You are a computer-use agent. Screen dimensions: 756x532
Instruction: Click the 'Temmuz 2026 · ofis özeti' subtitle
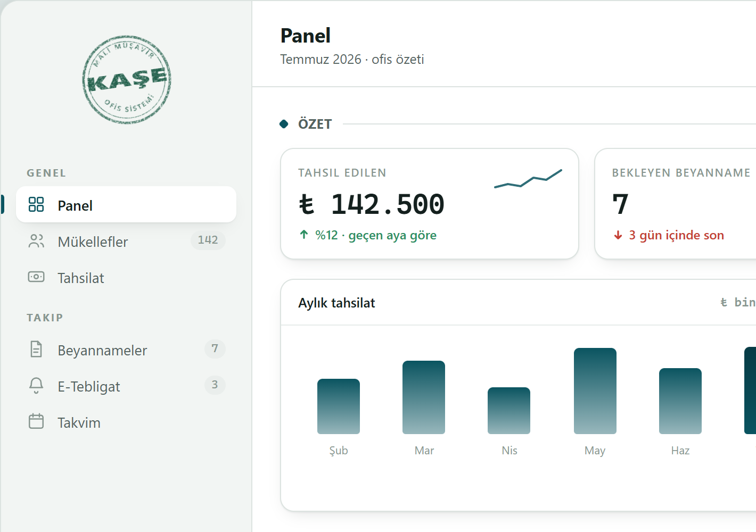(x=352, y=59)
